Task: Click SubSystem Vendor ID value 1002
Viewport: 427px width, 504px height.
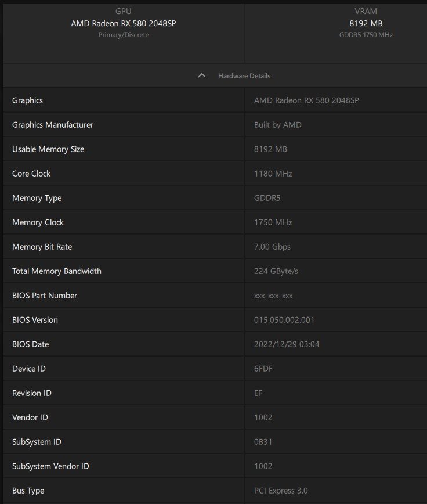Action: coord(263,467)
